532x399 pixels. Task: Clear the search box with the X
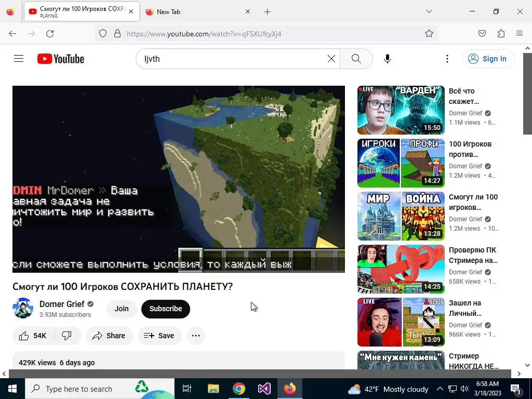point(331,59)
